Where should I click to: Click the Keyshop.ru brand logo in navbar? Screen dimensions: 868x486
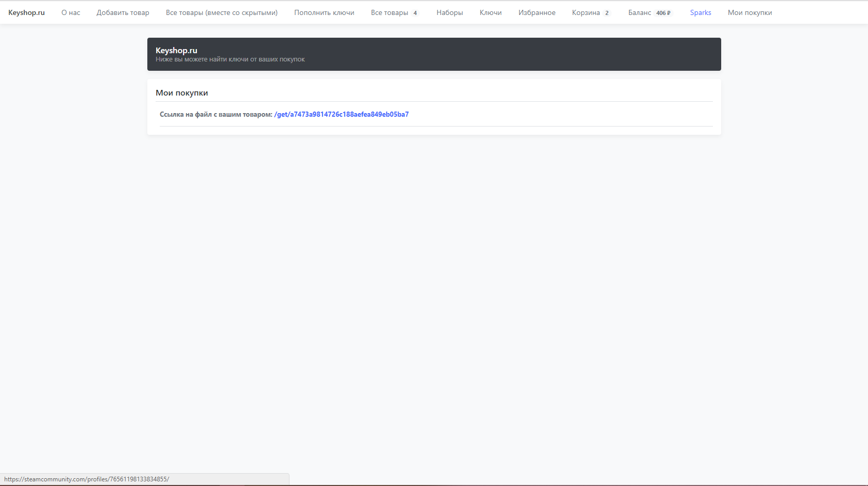point(26,12)
